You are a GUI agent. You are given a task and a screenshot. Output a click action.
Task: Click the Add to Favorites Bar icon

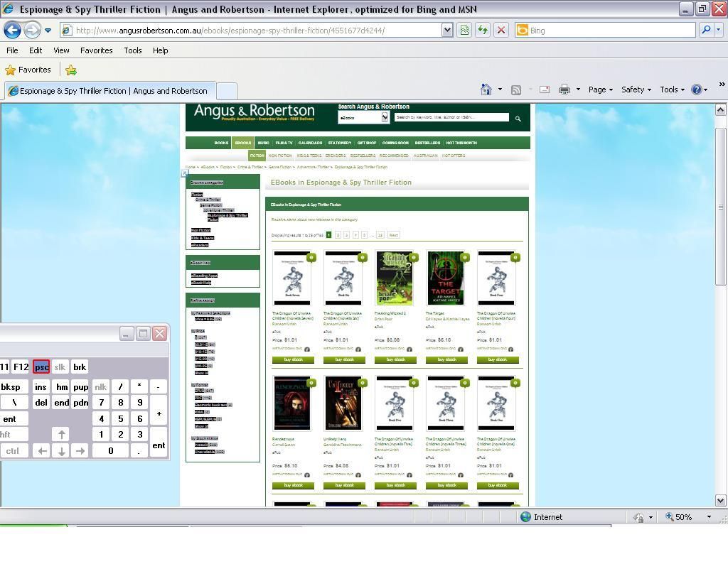(71, 70)
